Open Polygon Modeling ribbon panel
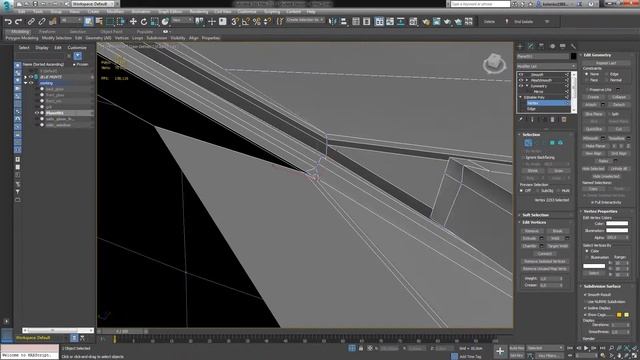The width and height of the screenshot is (640, 360). point(22,38)
